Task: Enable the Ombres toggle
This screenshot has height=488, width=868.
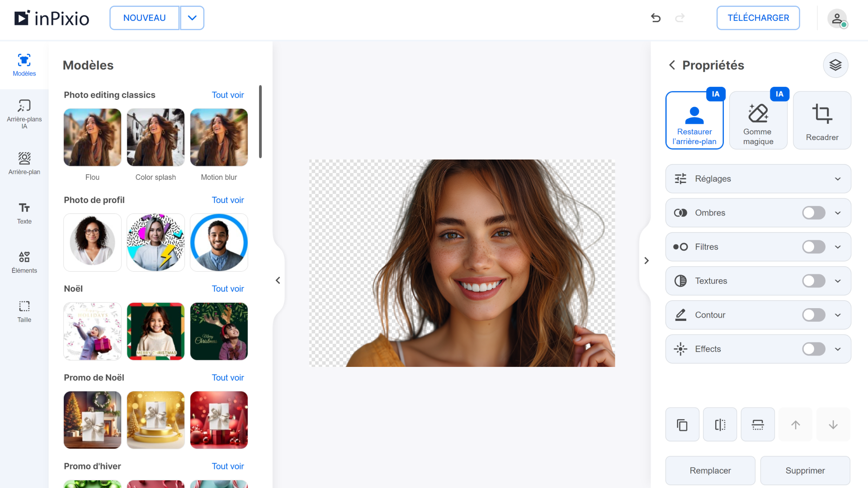Action: [813, 213]
